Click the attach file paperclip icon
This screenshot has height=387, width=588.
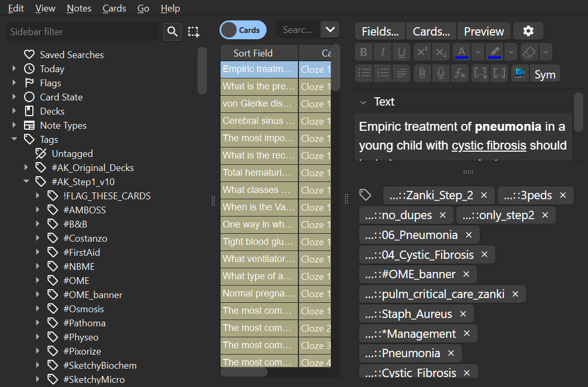[x=422, y=74]
